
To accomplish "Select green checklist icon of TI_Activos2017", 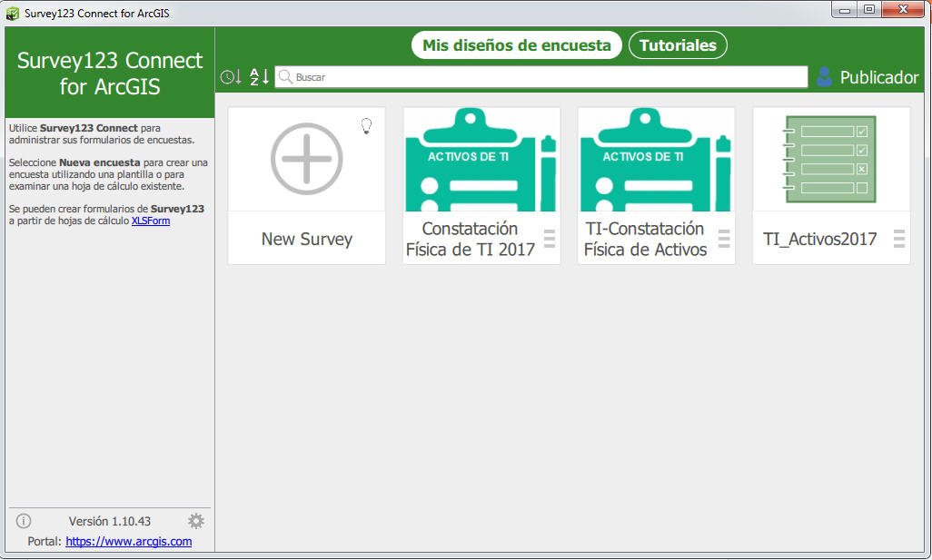I will click(x=830, y=159).
